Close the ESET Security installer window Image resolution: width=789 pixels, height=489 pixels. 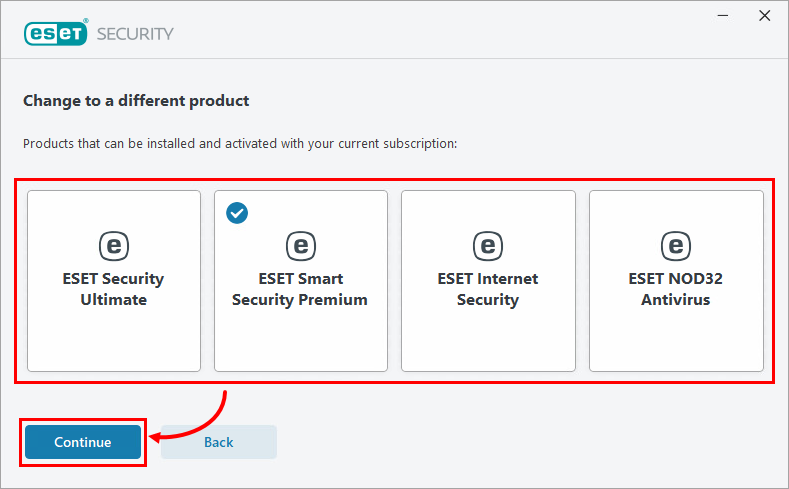(764, 16)
